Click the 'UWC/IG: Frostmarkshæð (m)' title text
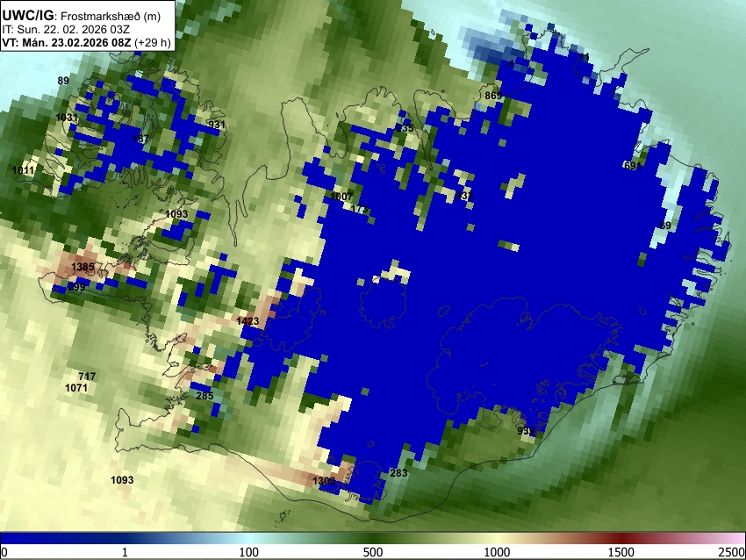Viewport: 746px width, 560px height. 82,16
